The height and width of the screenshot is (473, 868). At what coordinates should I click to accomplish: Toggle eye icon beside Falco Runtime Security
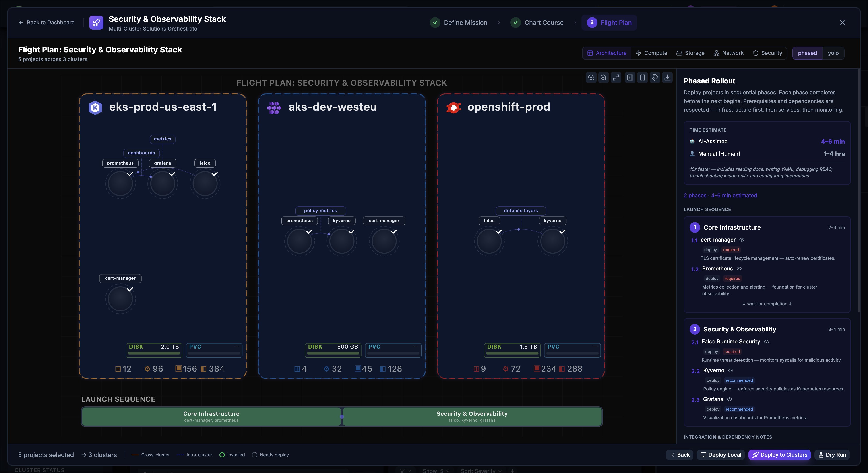[767, 342]
